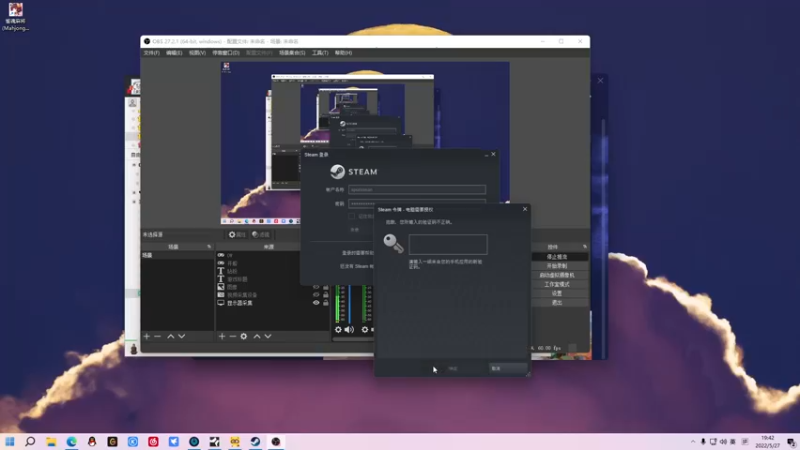This screenshot has width=800, height=450.
Task: Open File Explorer from the taskbar
Action: 51,441
